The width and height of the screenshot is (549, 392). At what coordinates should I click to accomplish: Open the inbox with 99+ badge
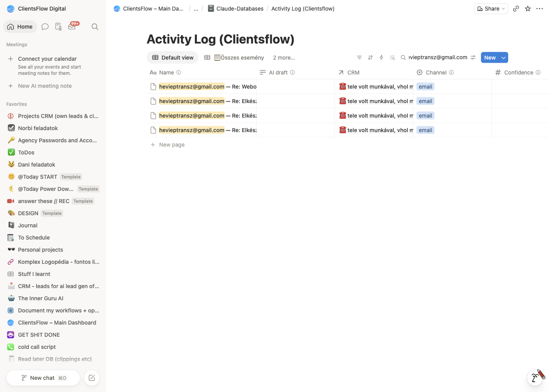click(x=73, y=26)
